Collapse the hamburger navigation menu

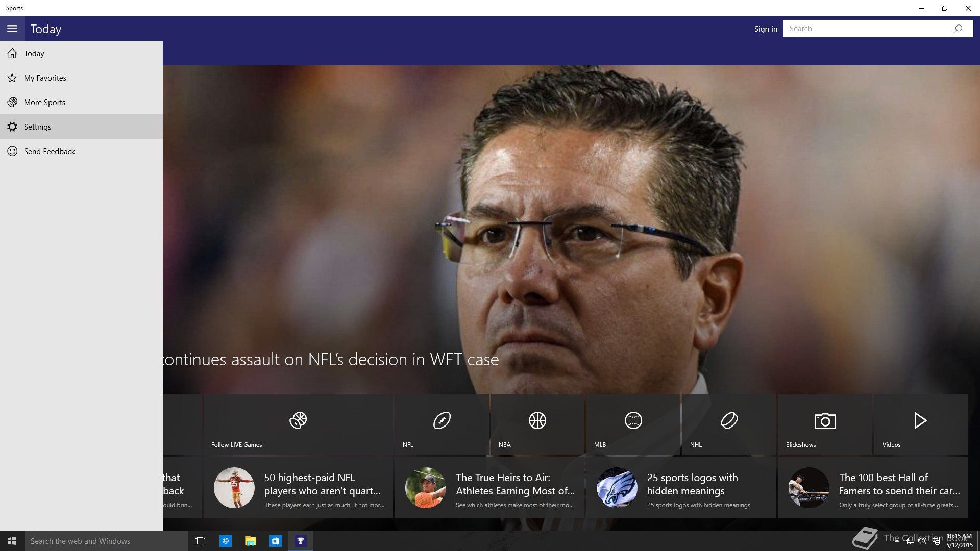pyautogui.click(x=12, y=29)
